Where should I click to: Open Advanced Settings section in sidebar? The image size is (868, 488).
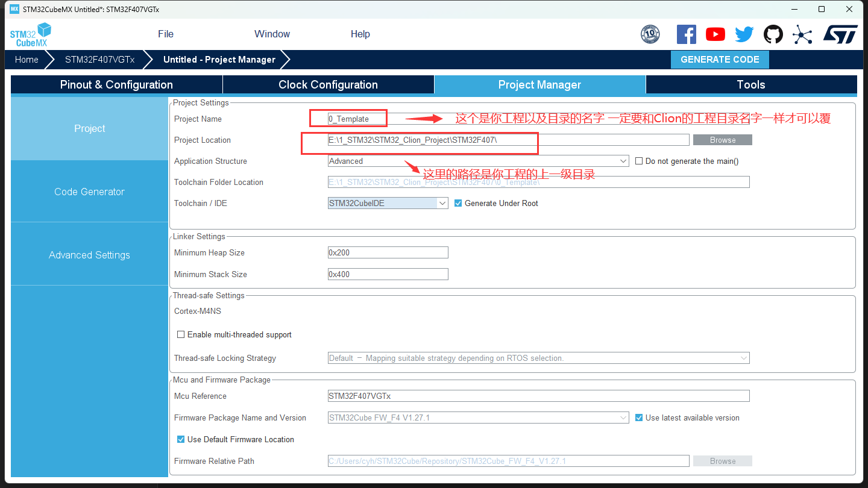point(90,255)
